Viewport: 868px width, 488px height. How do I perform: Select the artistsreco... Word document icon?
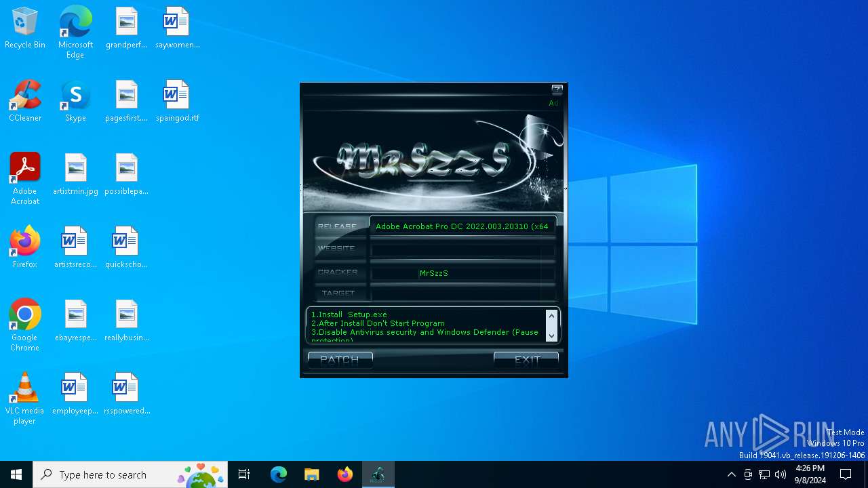click(x=75, y=248)
